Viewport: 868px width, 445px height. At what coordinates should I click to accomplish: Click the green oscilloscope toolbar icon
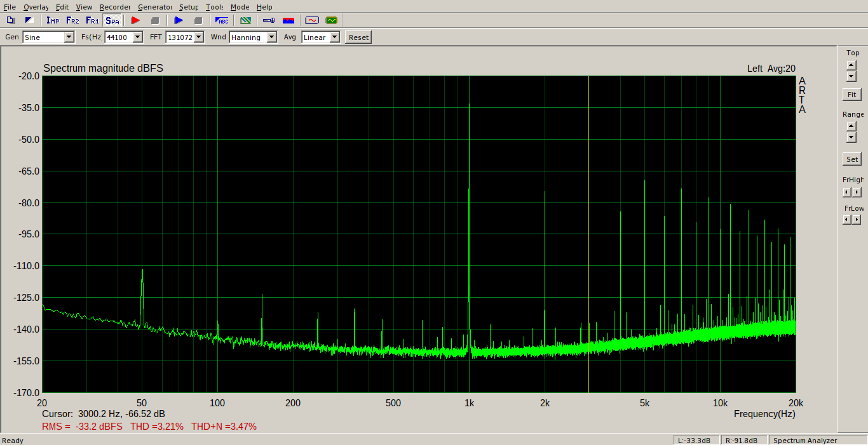332,20
